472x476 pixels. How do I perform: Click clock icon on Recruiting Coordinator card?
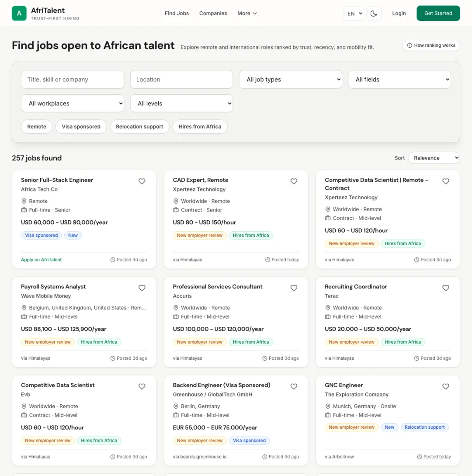click(416, 358)
